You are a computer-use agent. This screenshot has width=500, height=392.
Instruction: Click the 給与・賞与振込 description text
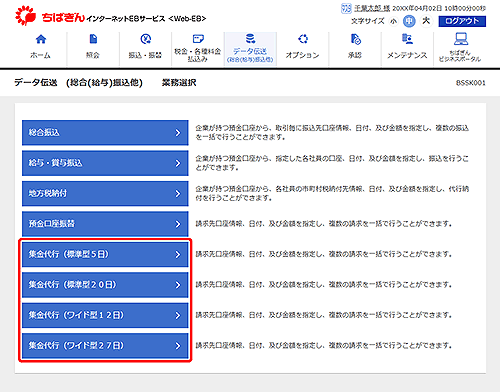tap(332, 163)
